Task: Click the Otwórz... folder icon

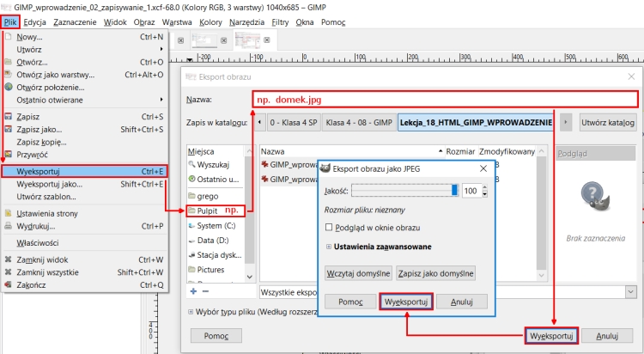Action: tap(9, 62)
